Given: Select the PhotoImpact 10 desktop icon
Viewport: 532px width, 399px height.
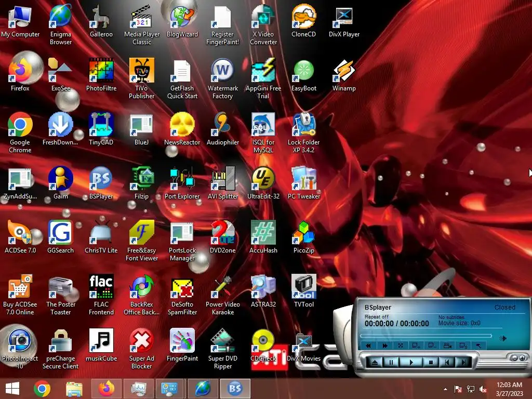Looking at the screenshot, I should [20, 349].
